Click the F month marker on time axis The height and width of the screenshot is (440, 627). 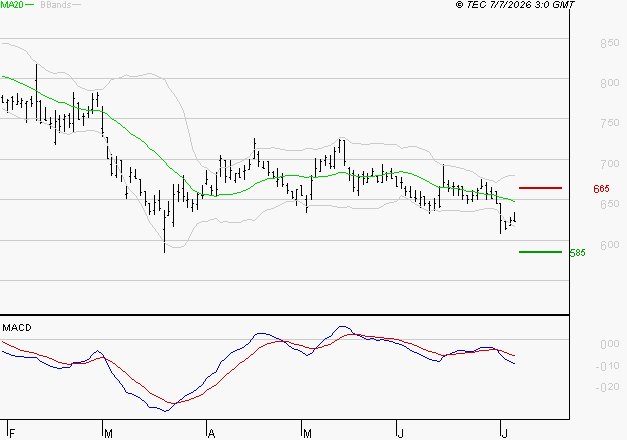click(12, 433)
